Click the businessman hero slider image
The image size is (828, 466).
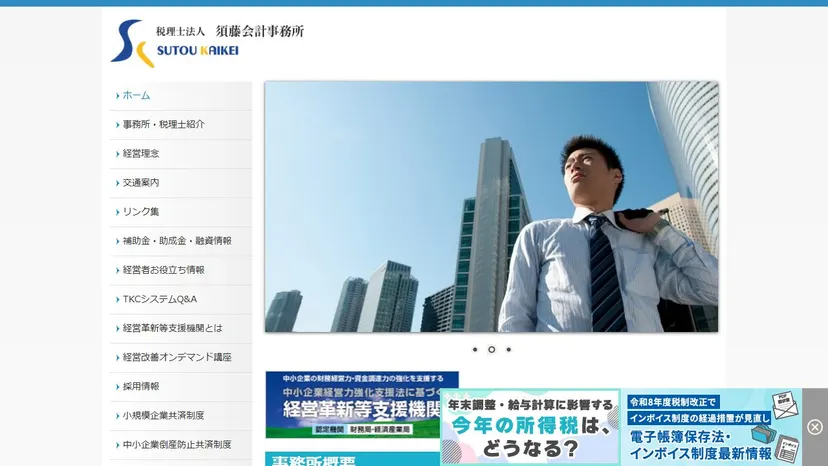491,207
